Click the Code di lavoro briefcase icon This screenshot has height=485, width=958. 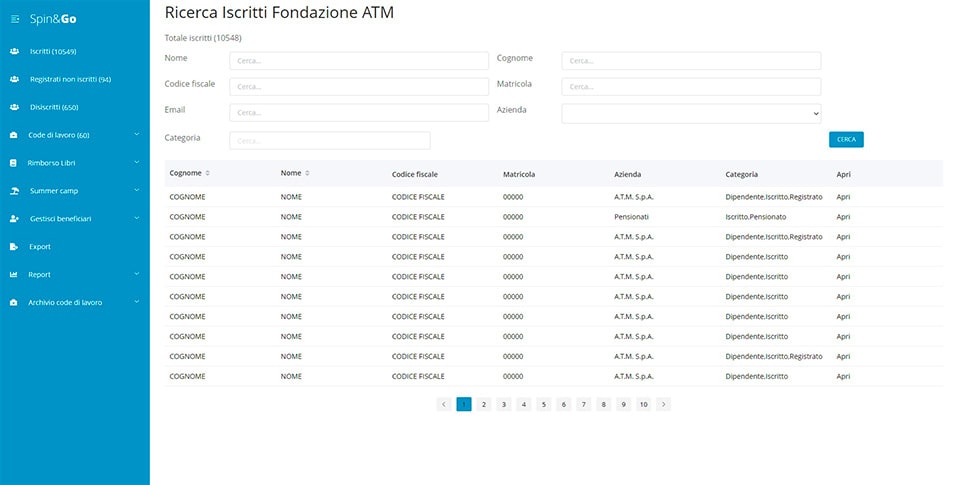pyautogui.click(x=13, y=135)
